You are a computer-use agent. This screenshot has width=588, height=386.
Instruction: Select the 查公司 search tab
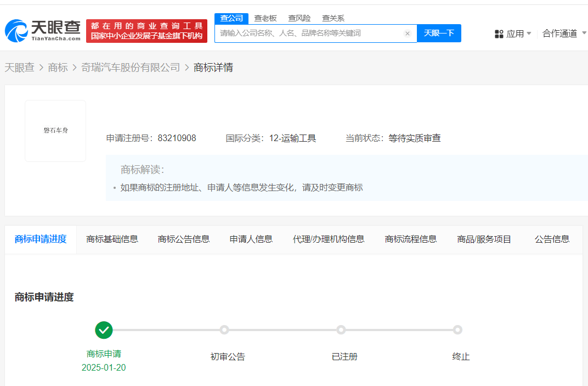[x=231, y=19]
